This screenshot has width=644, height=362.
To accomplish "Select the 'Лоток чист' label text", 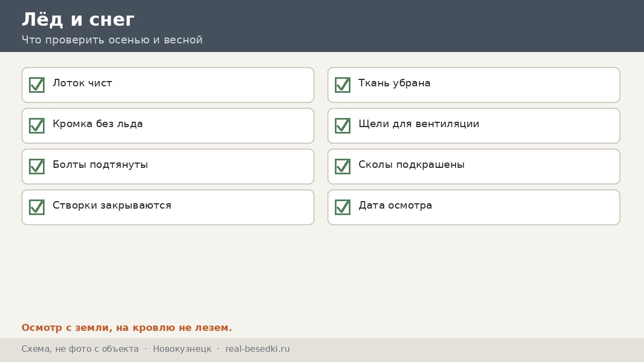I will [x=82, y=83].
